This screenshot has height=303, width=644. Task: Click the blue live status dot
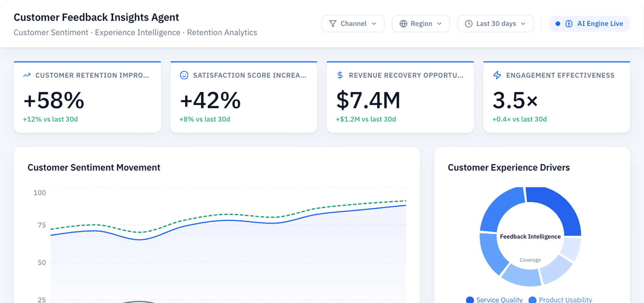(558, 24)
